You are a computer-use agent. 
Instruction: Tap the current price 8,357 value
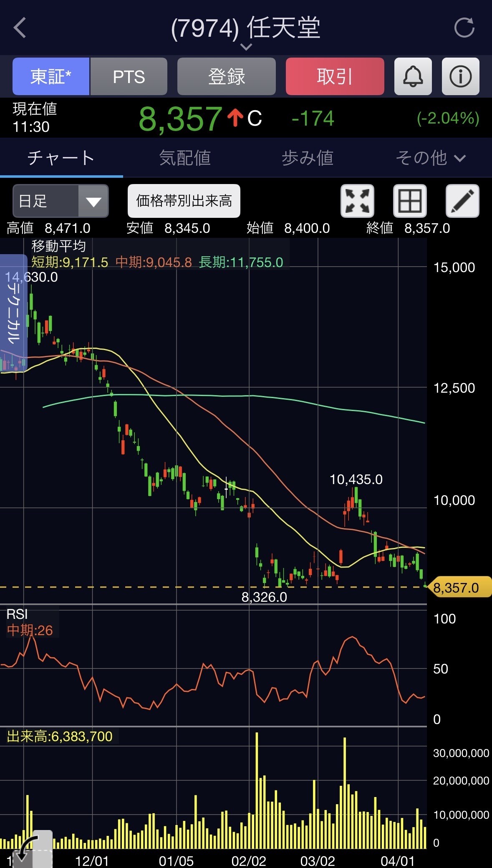[x=180, y=119]
